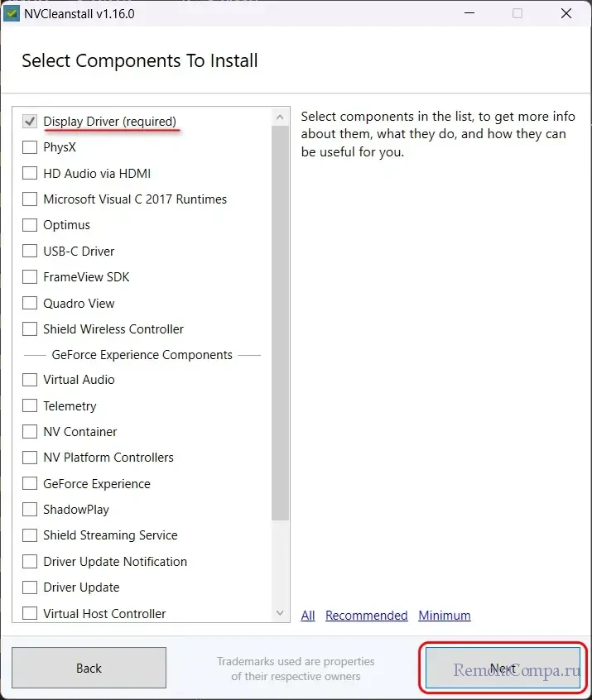Go Back to the previous step
This screenshot has width=592, height=700.
(89, 669)
